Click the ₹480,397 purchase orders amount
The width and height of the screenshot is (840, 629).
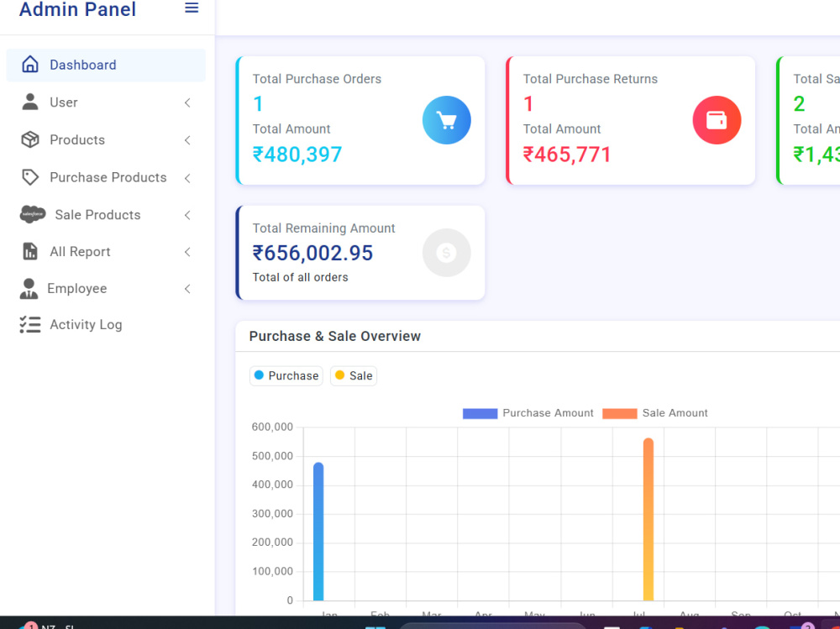(297, 155)
